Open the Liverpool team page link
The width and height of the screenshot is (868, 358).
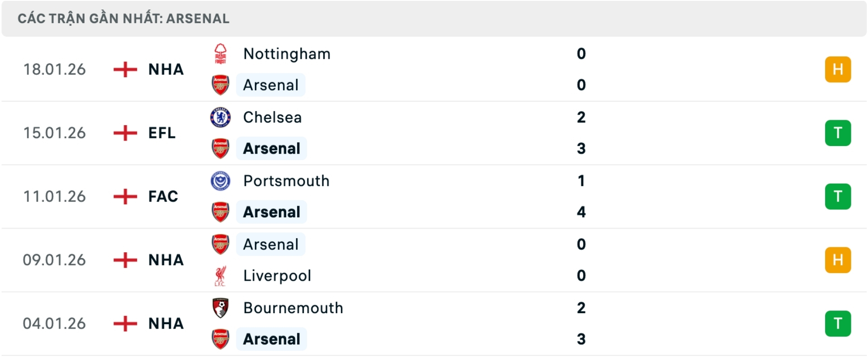(277, 275)
